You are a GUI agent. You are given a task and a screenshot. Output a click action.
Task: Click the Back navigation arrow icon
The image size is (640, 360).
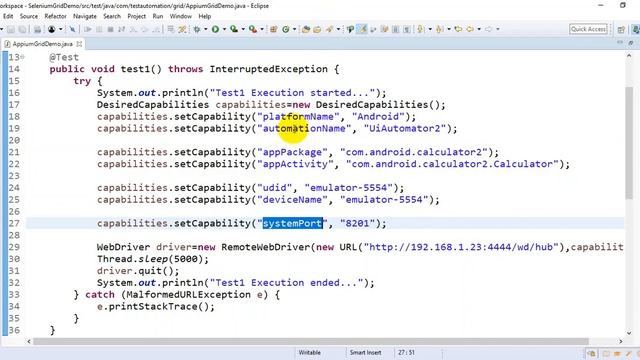coord(470,29)
